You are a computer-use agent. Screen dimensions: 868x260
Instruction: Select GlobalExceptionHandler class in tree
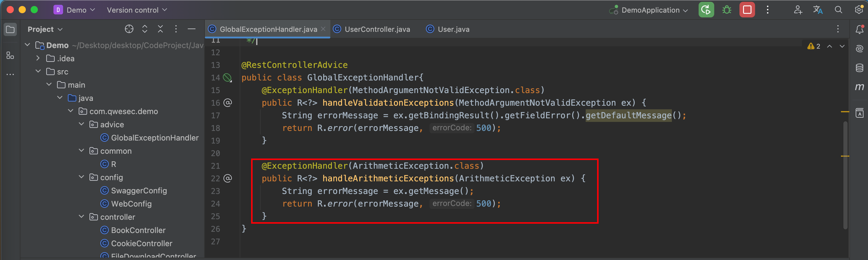(150, 138)
